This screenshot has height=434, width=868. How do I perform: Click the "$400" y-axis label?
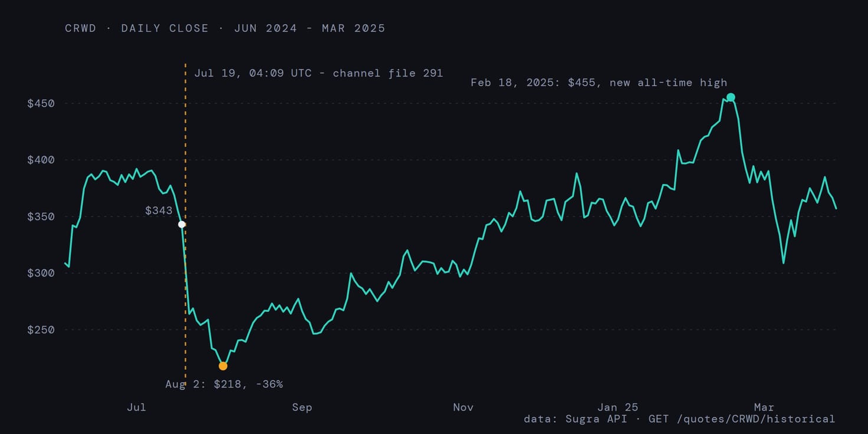point(41,160)
